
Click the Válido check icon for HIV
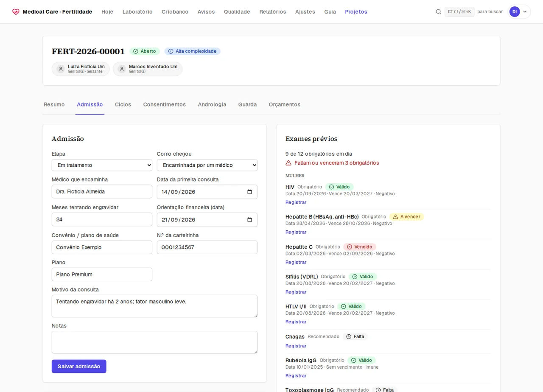click(331, 187)
